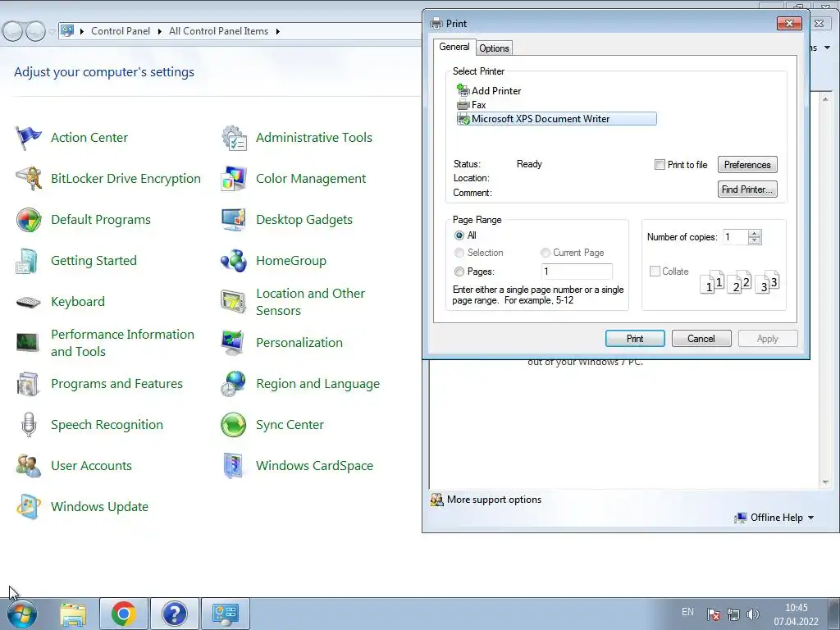Open the Color Management icon
This screenshot has width=840, height=630.
point(234,178)
